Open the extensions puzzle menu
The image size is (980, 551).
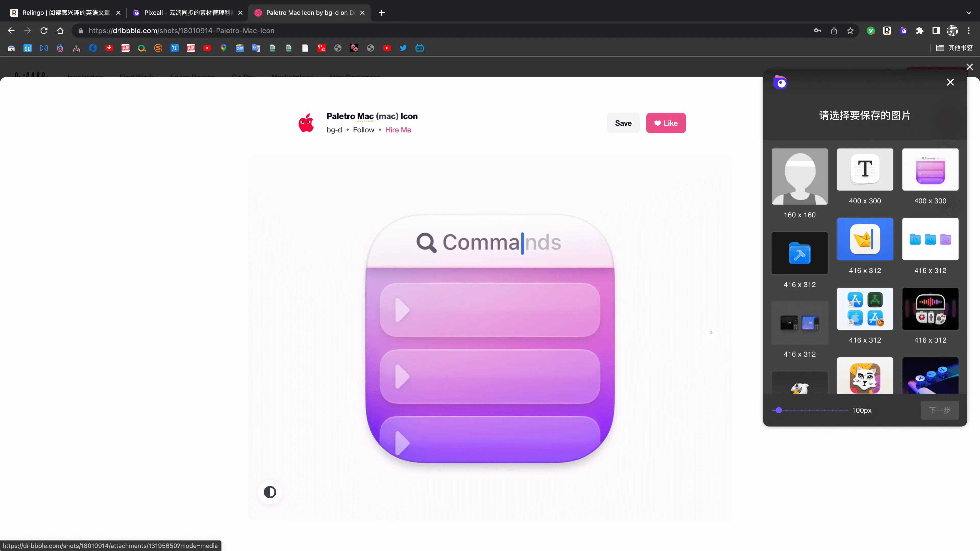click(920, 31)
